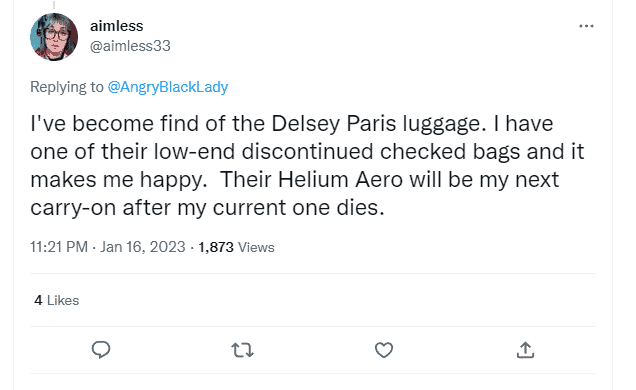The height and width of the screenshot is (390, 636).
Task: Click the Jan 16, 2023 date
Action: 143,247
